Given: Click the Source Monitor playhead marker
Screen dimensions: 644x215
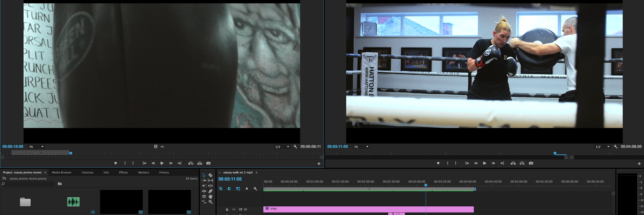Looking at the screenshot, I should pyautogui.click(x=71, y=153).
